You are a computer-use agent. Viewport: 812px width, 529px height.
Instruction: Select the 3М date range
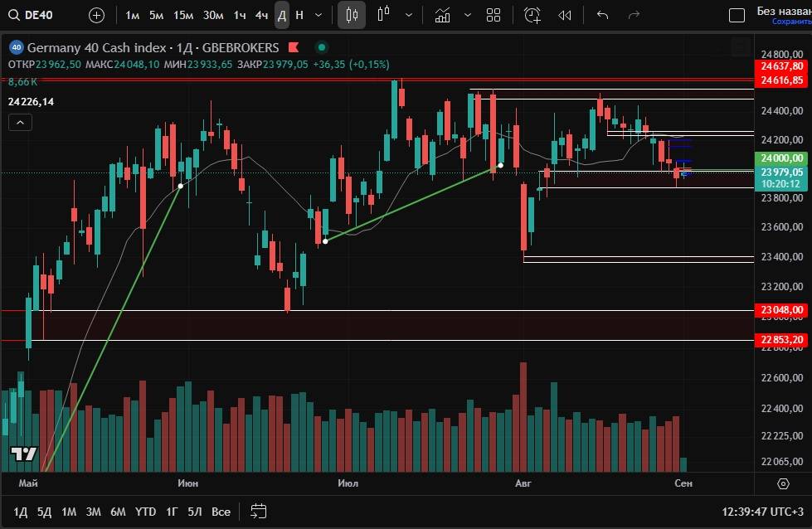(93, 512)
